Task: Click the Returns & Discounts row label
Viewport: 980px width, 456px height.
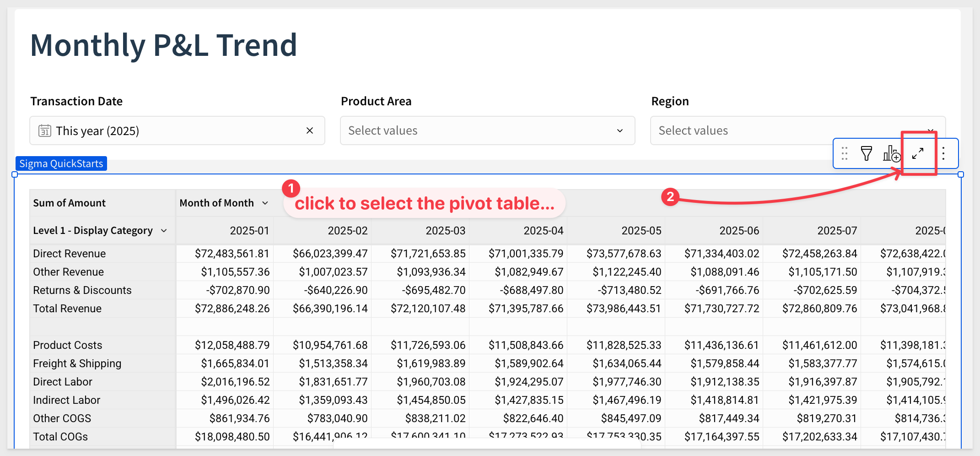Action: click(82, 290)
